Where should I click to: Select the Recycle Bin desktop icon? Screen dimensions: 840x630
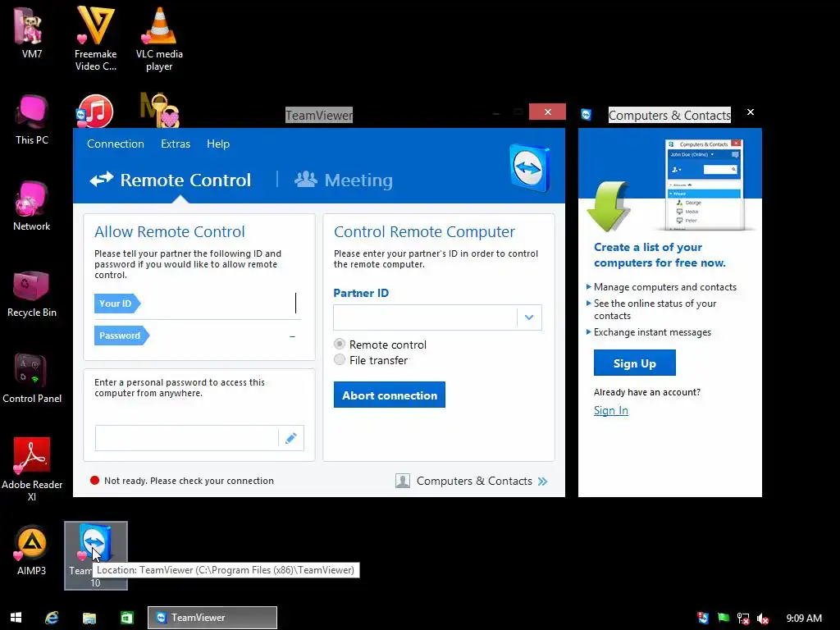pyautogui.click(x=32, y=294)
